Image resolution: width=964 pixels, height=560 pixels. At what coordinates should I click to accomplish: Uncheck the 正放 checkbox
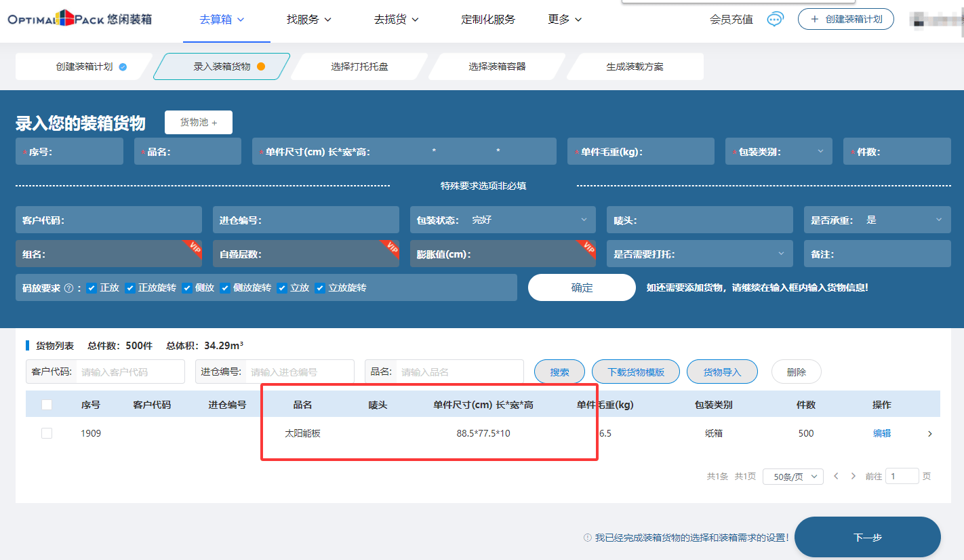tap(92, 288)
